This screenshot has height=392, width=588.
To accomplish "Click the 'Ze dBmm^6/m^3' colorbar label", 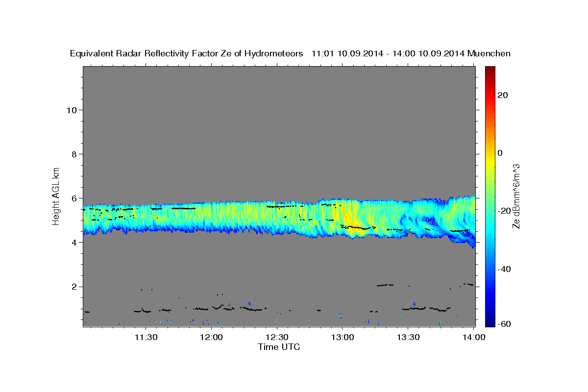I will pos(515,196).
